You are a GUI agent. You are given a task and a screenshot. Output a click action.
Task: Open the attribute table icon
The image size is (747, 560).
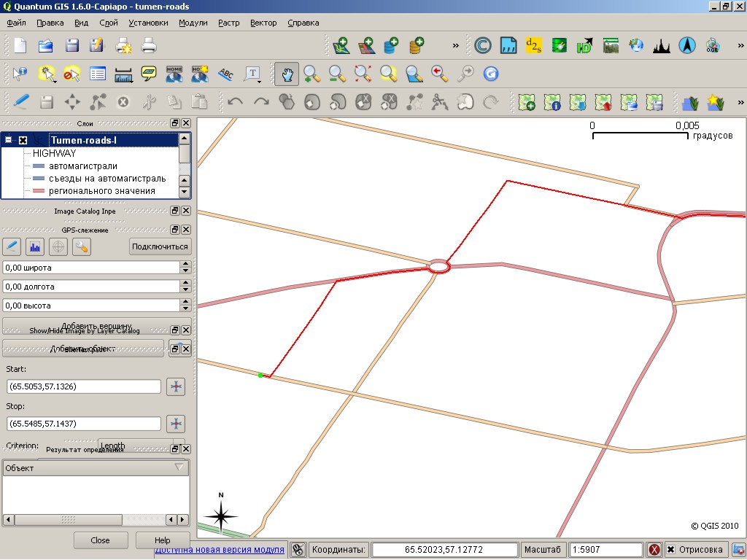coord(98,74)
